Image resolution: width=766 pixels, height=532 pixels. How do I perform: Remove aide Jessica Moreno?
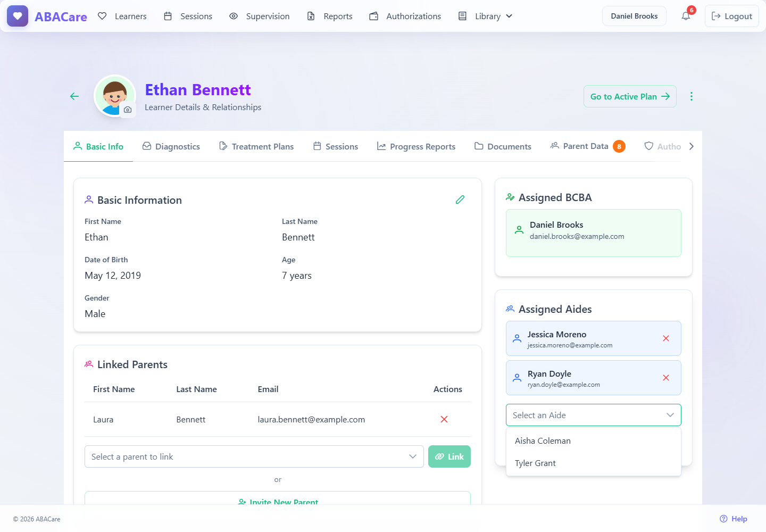666,338
